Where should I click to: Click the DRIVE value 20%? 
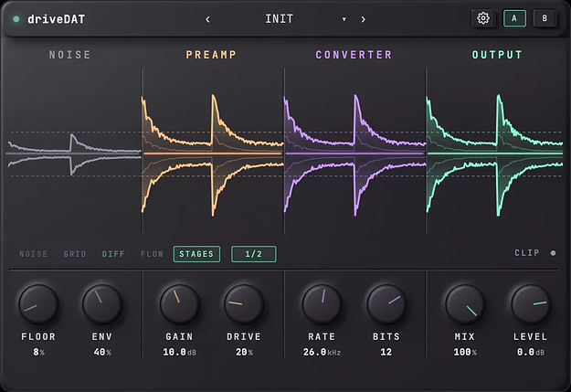point(244,353)
